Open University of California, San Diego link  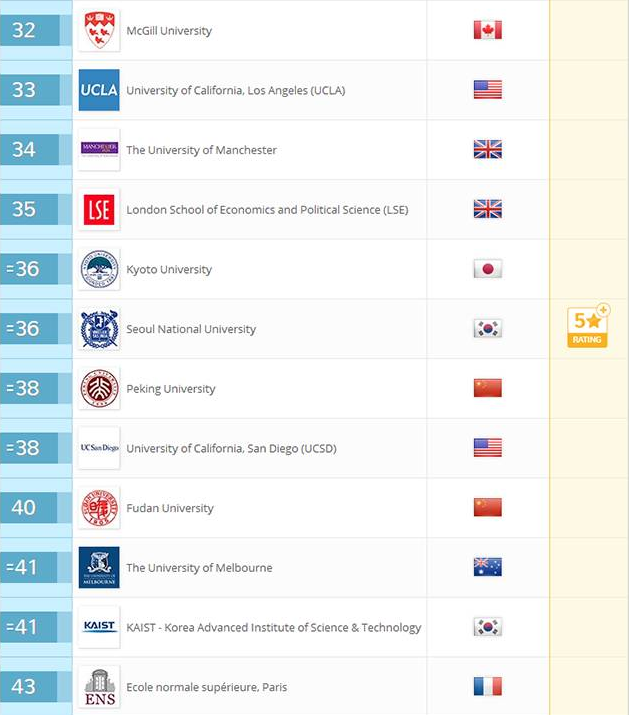(231, 449)
